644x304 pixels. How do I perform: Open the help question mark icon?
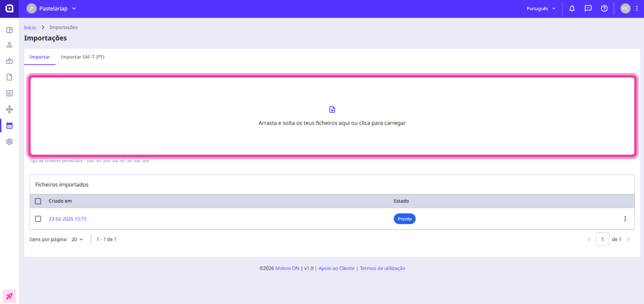604,9
